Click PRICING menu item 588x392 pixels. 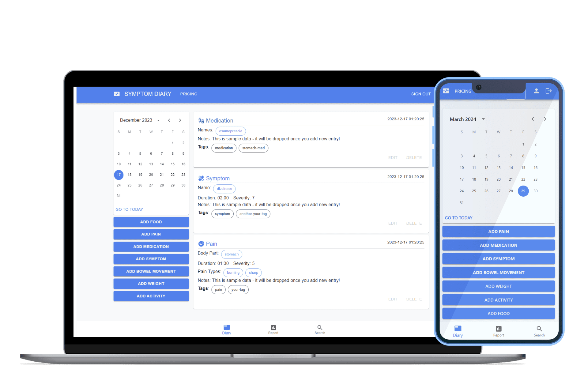tap(189, 94)
